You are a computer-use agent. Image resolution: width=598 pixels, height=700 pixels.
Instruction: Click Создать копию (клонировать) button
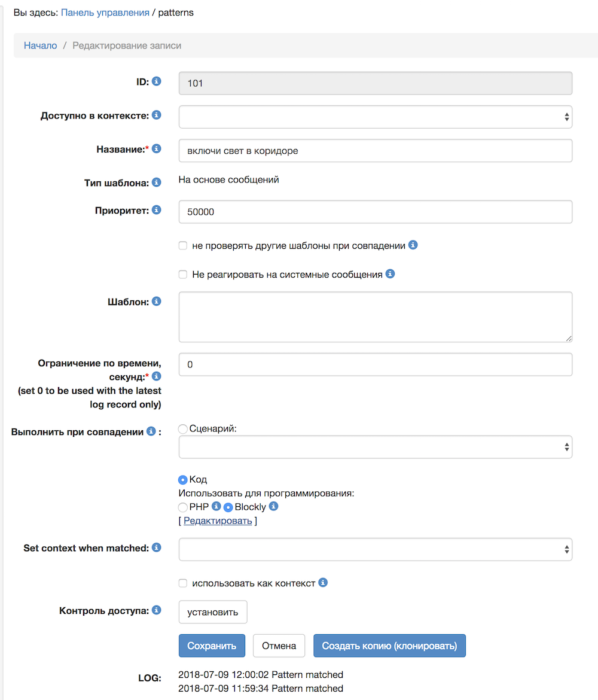(389, 646)
